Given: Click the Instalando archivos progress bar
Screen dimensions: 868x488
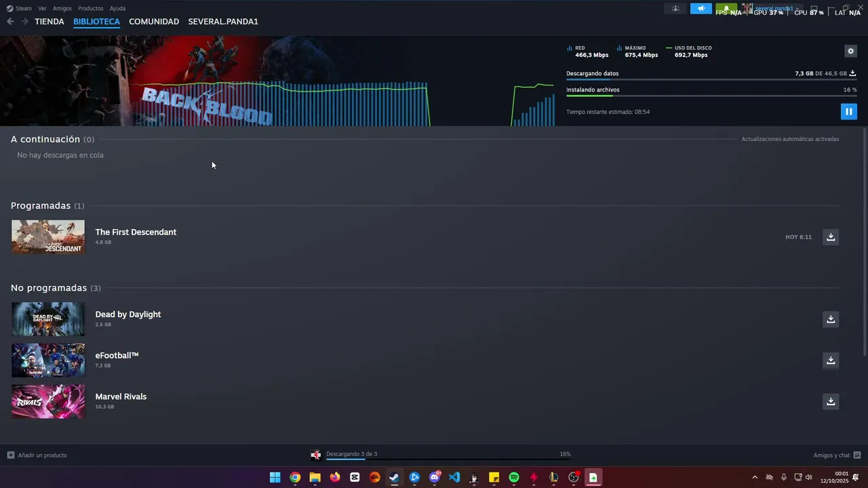Looking at the screenshot, I should click(x=711, y=96).
